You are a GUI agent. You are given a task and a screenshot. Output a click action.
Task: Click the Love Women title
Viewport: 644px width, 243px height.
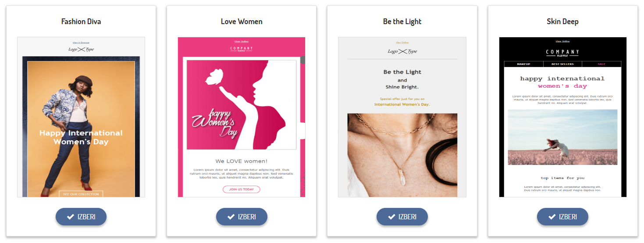[242, 21]
